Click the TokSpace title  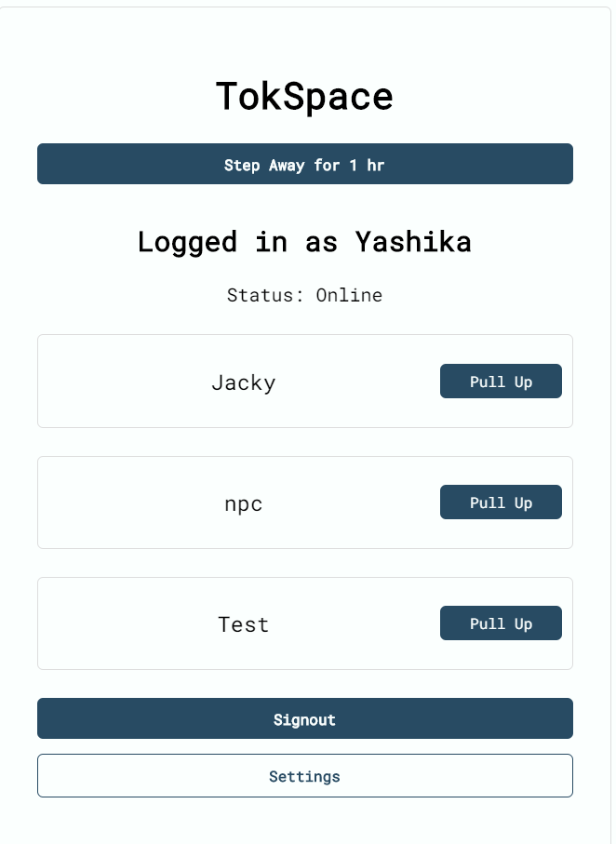coord(304,97)
